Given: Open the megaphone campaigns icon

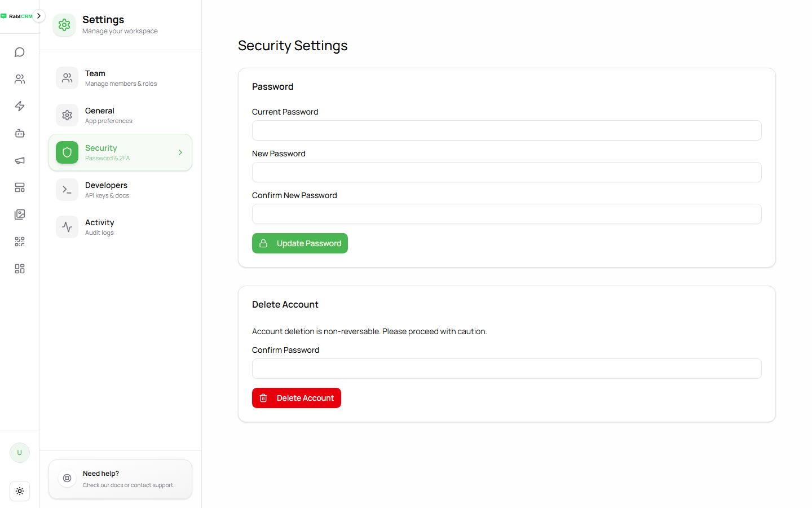Looking at the screenshot, I should click(20, 160).
